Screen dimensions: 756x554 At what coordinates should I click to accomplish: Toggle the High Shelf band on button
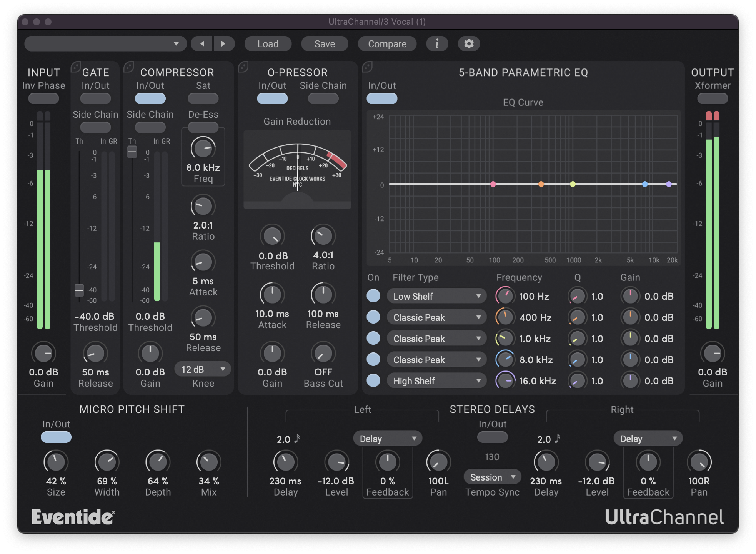tap(373, 380)
